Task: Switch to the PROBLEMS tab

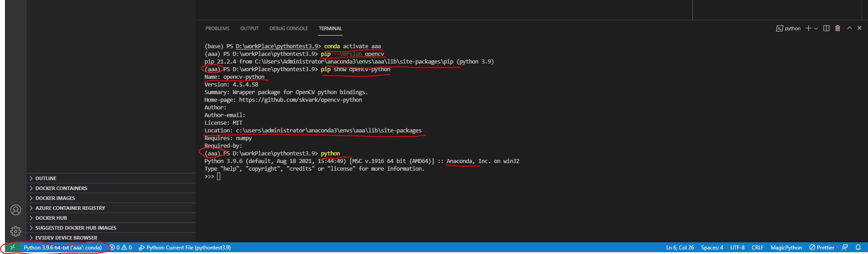Action: point(218,28)
